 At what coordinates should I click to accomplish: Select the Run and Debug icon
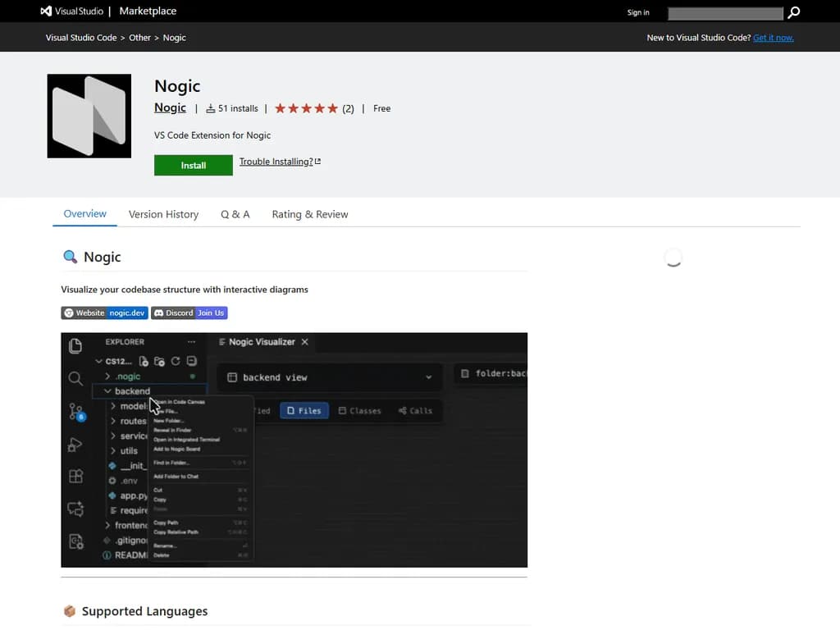[75, 444]
